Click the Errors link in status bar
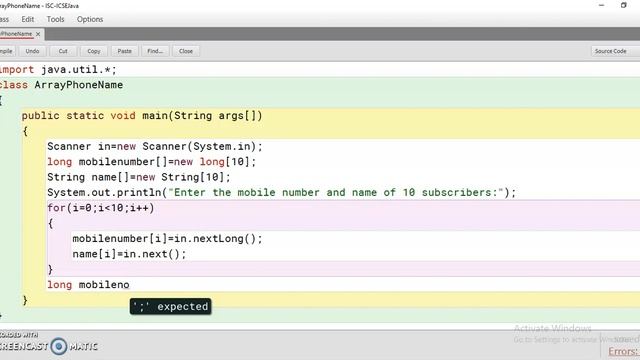 point(624,351)
